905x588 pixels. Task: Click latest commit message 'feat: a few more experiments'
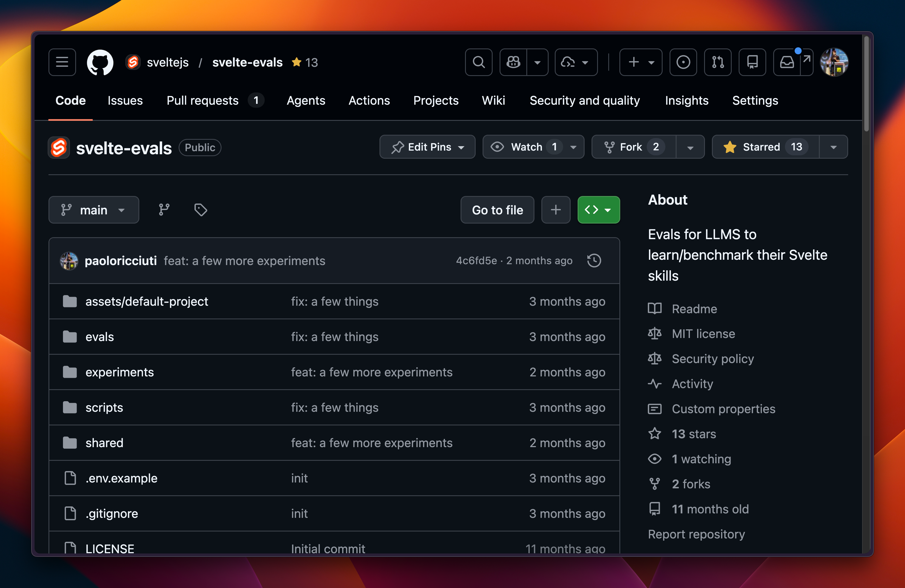[x=245, y=261]
